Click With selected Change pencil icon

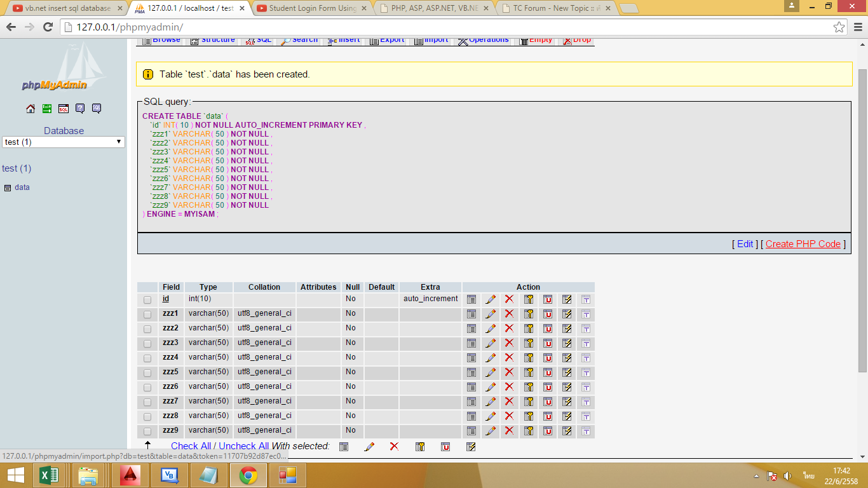369,447
